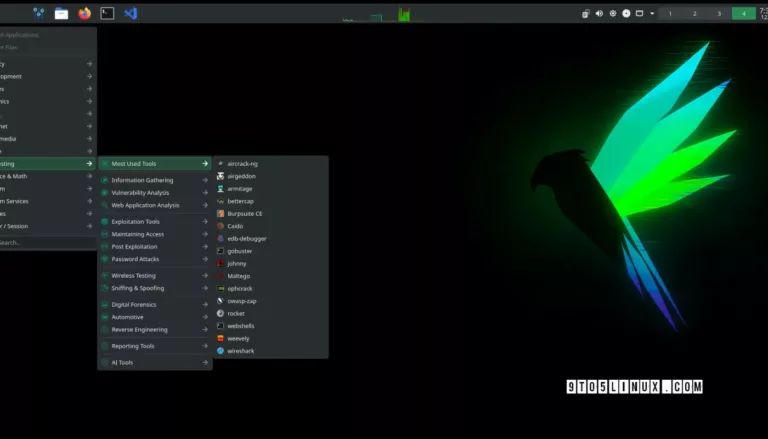Launch aircrack-ng from the list
This screenshot has width=768, height=439.
point(242,163)
